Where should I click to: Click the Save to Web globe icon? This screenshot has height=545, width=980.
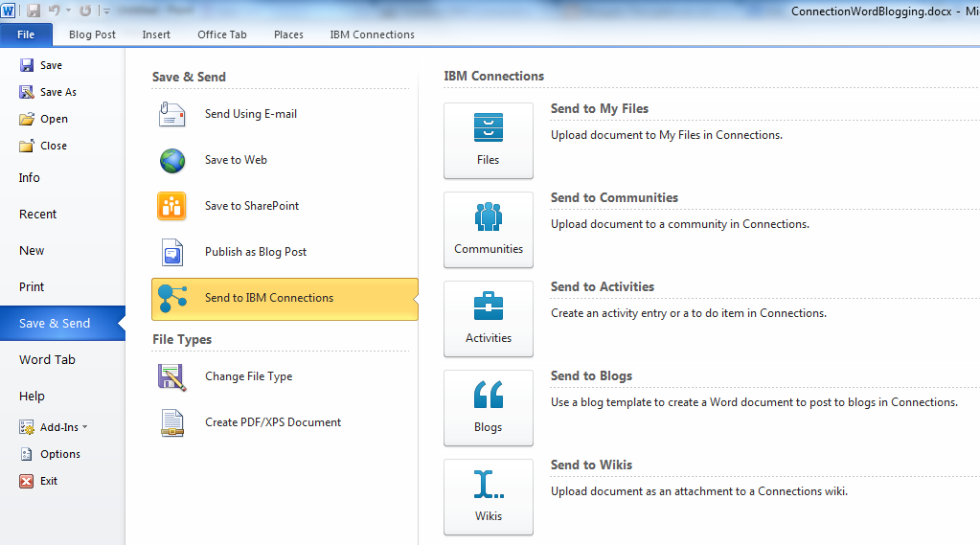(x=171, y=160)
